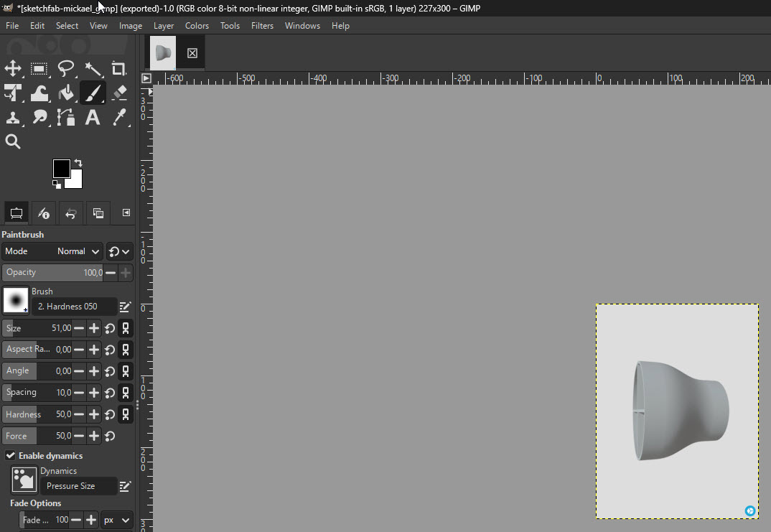Toggle the link chain next to Size
This screenshot has width=771, height=532.
[x=126, y=328]
